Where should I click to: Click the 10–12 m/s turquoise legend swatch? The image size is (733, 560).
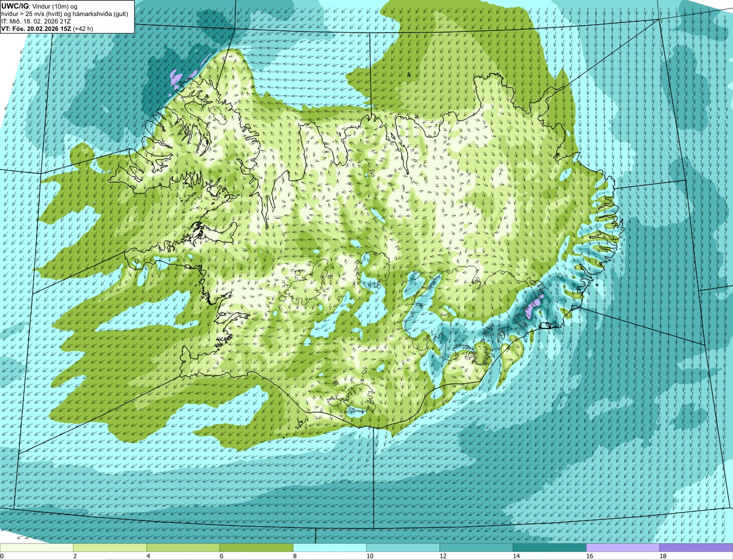click(x=403, y=548)
